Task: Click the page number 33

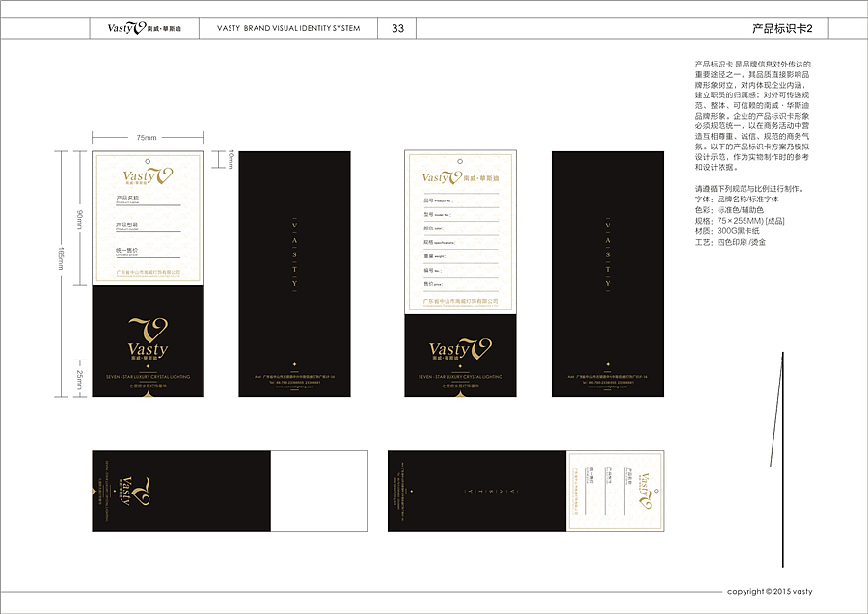Action: (x=397, y=28)
